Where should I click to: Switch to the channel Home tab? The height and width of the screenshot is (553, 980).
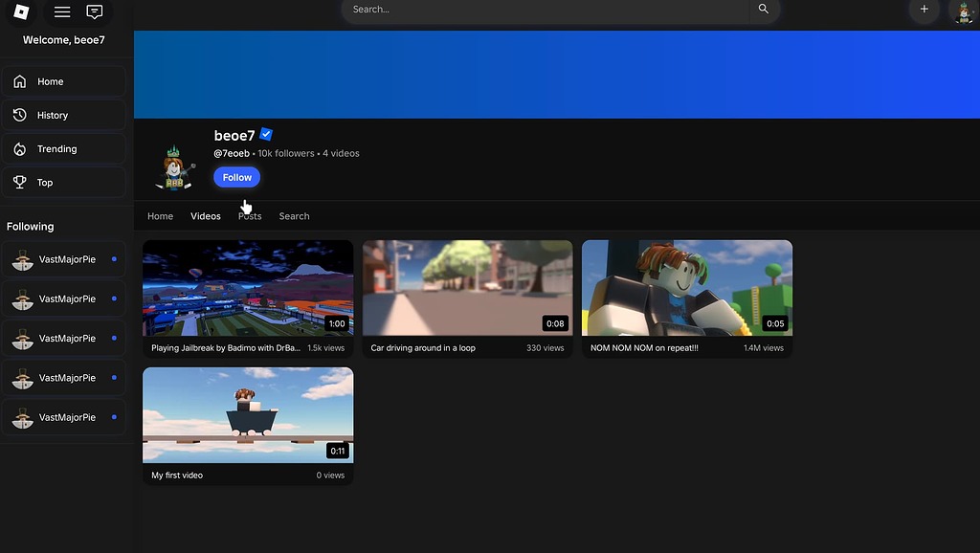point(160,216)
